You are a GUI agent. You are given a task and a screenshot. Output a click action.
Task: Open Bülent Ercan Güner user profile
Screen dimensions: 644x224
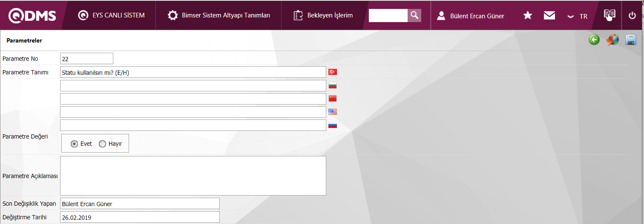point(471,16)
